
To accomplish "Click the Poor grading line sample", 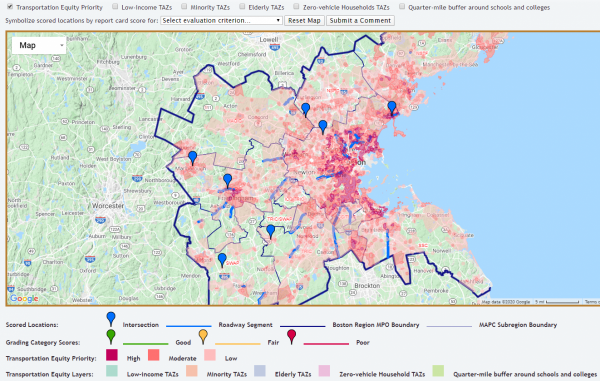I will (x=326, y=344).
